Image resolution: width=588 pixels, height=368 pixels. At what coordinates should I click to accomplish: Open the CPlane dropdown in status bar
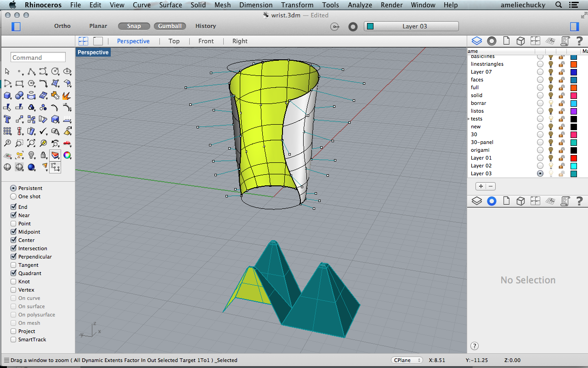coord(407,360)
